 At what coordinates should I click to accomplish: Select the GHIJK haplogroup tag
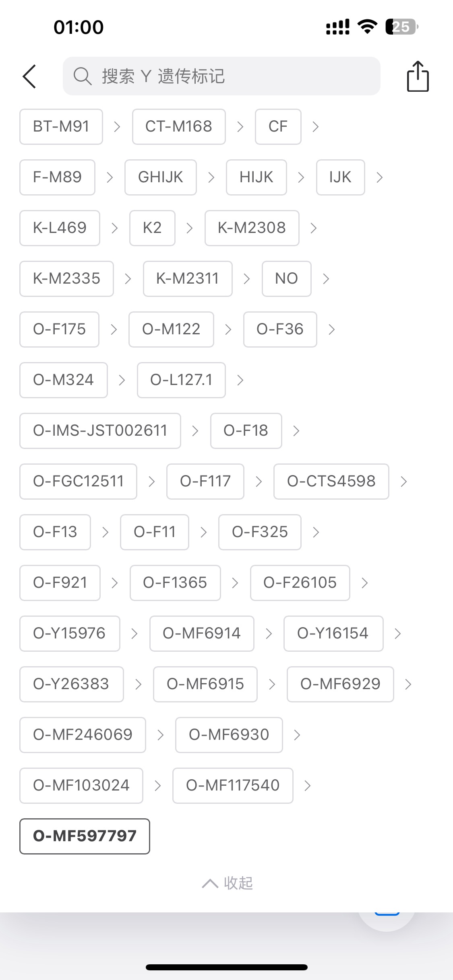161,177
